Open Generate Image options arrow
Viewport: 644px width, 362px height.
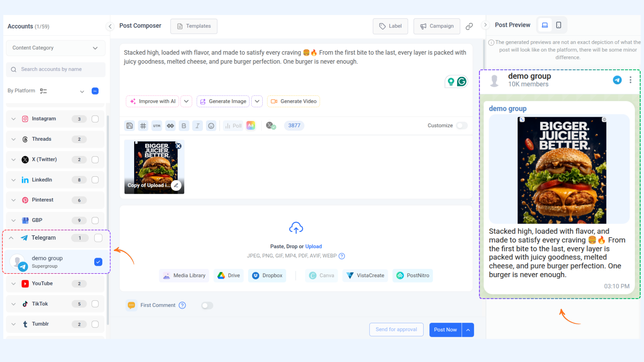(x=257, y=102)
